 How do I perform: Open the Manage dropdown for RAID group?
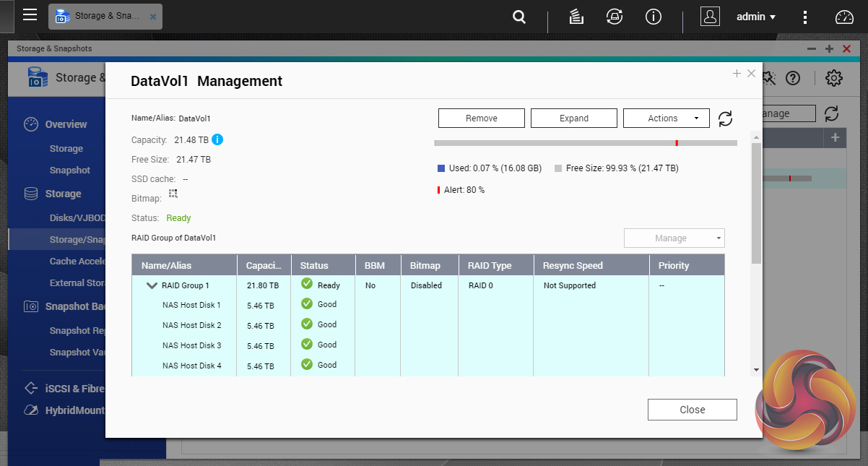(x=674, y=238)
